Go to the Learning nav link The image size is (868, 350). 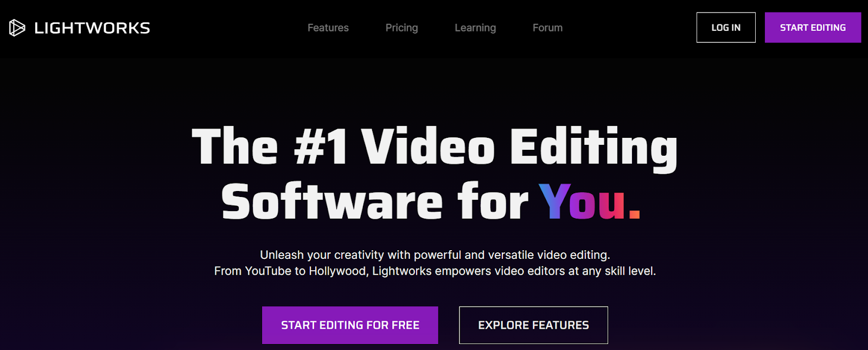coord(475,28)
